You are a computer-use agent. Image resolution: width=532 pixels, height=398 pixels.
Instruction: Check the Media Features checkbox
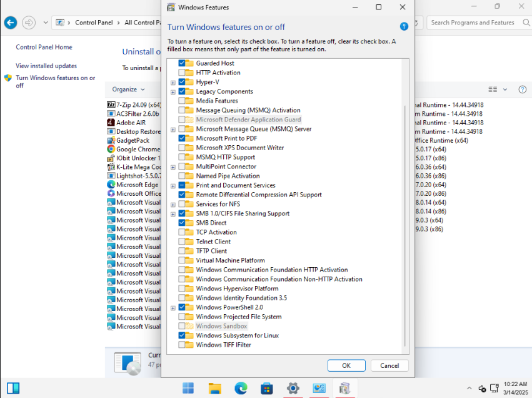coord(182,101)
